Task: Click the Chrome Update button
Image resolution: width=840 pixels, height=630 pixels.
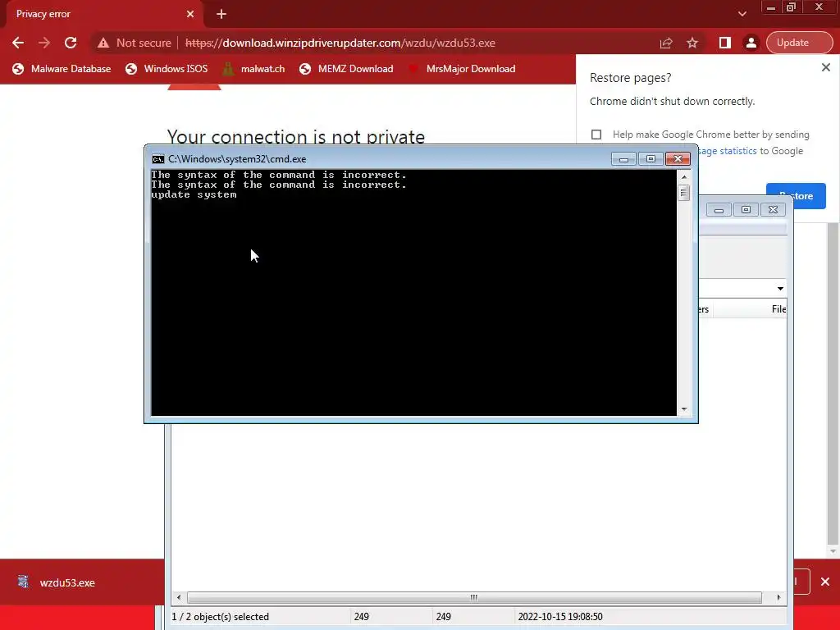Action: pos(799,43)
